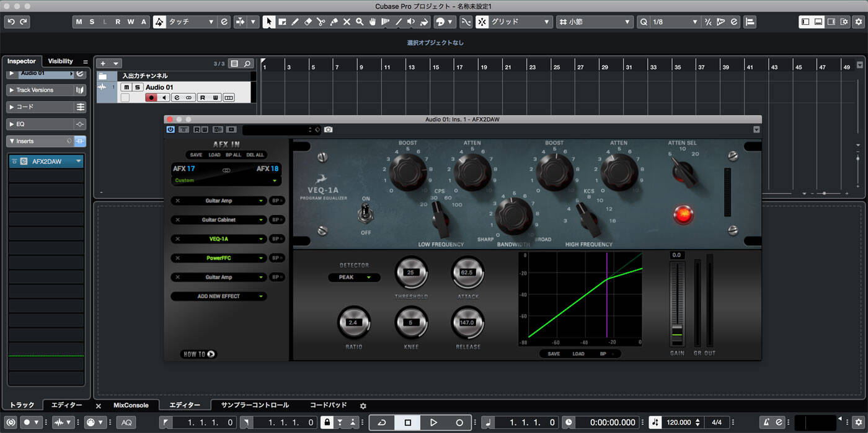The image size is (868, 433).
Task: Click the Snap to Zero Crossing icon
Action: tap(466, 22)
